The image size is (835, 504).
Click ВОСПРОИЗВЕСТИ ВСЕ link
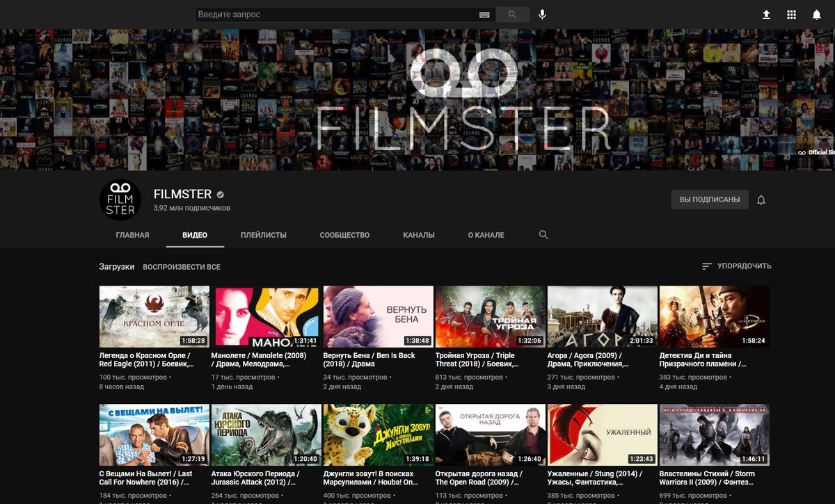(x=182, y=267)
